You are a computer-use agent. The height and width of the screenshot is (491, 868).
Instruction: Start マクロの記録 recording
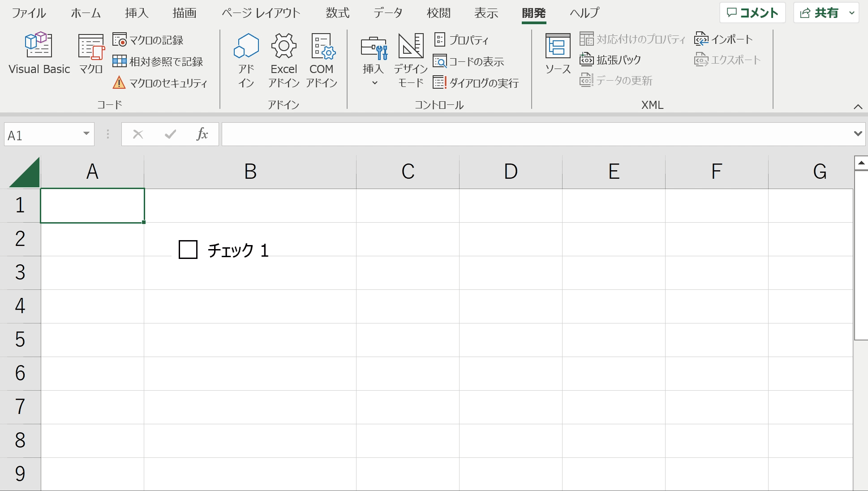pos(148,40)
